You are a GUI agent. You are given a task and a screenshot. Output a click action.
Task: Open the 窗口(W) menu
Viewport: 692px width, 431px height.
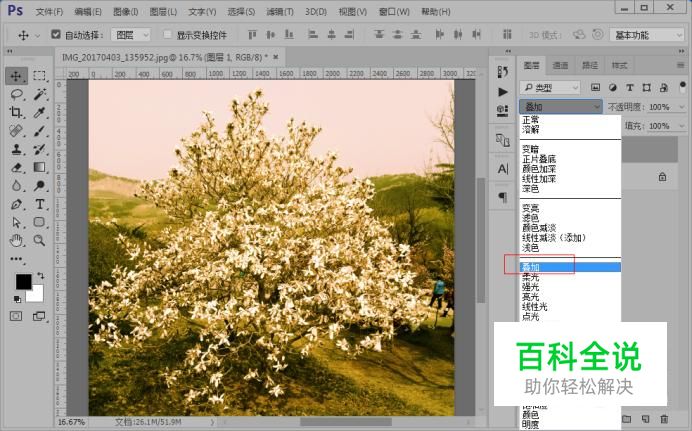(x=394, y=11)
